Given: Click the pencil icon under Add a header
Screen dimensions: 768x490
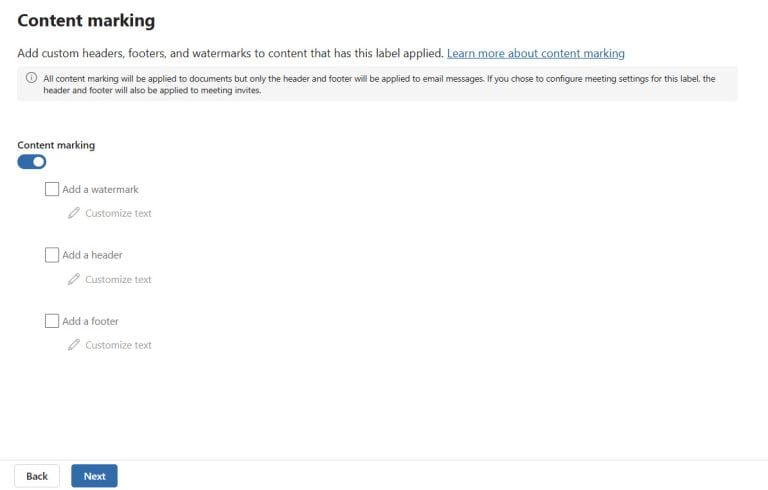Looking at the screenshot, I should click(x=73, y=279).
